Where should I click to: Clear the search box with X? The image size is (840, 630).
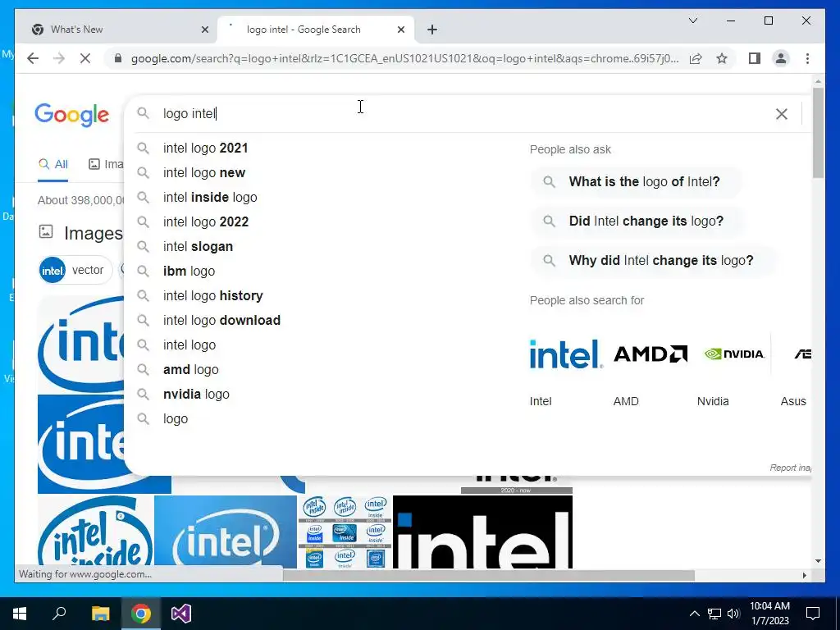[x=782, y=113]
